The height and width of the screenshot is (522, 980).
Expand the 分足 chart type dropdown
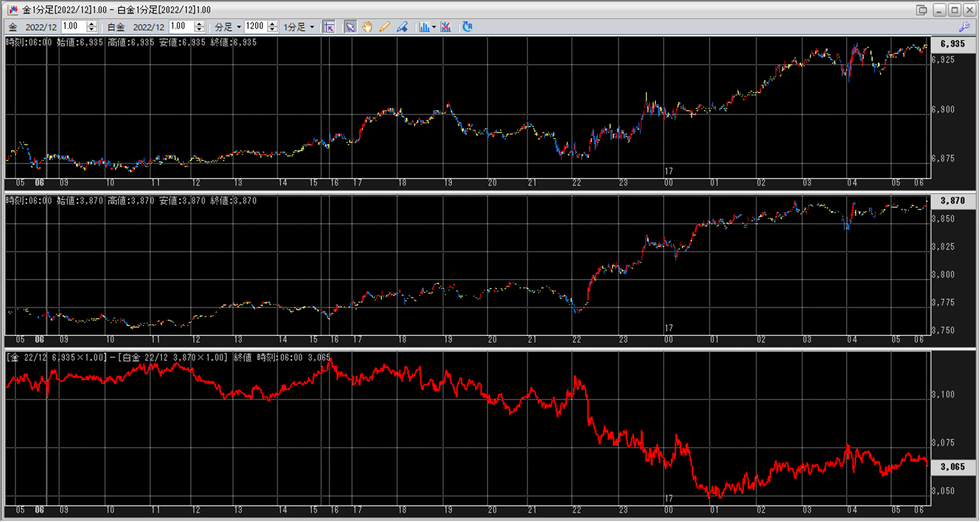coord(239,27)
